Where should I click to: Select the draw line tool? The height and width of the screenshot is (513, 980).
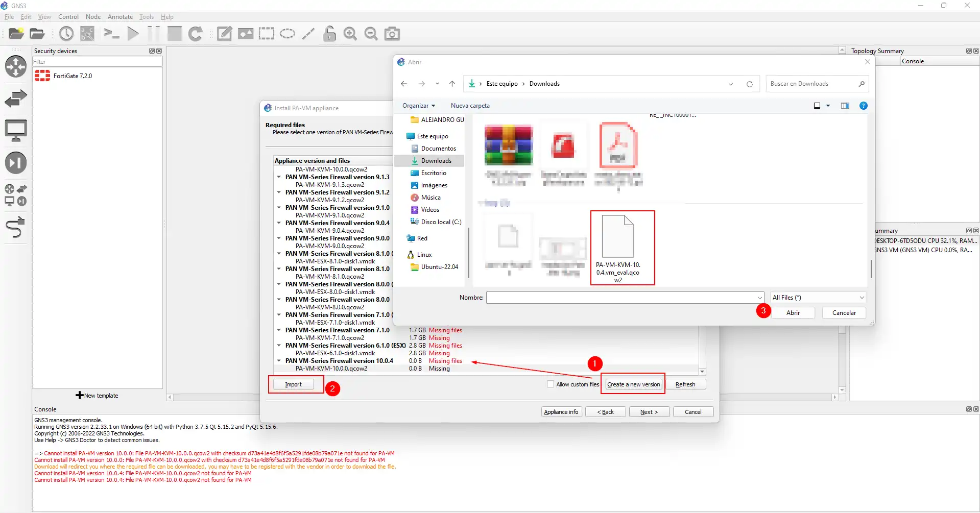(x=308, y=34)
